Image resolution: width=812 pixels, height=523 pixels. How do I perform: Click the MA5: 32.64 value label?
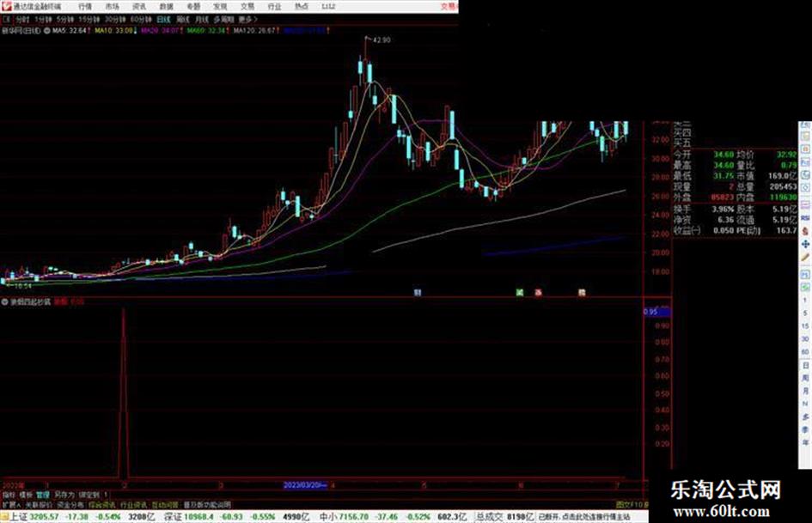(x=69, y=31)
